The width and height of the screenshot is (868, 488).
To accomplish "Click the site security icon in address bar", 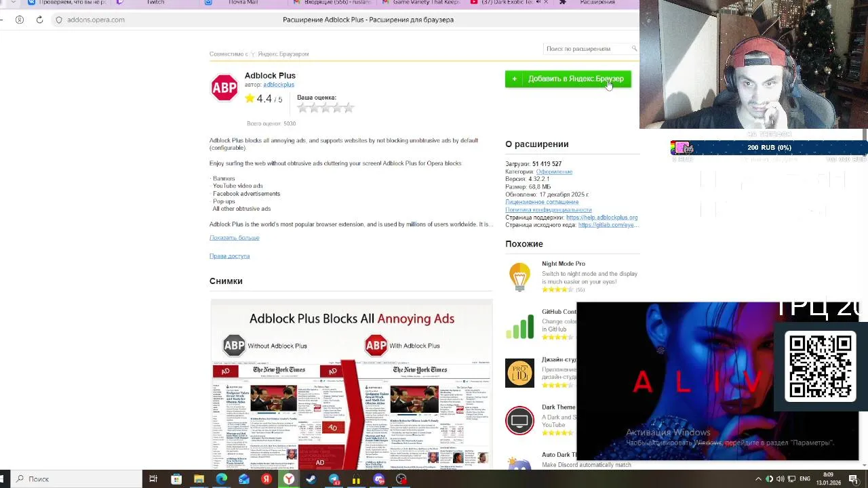I will click(x=59, y=20).
